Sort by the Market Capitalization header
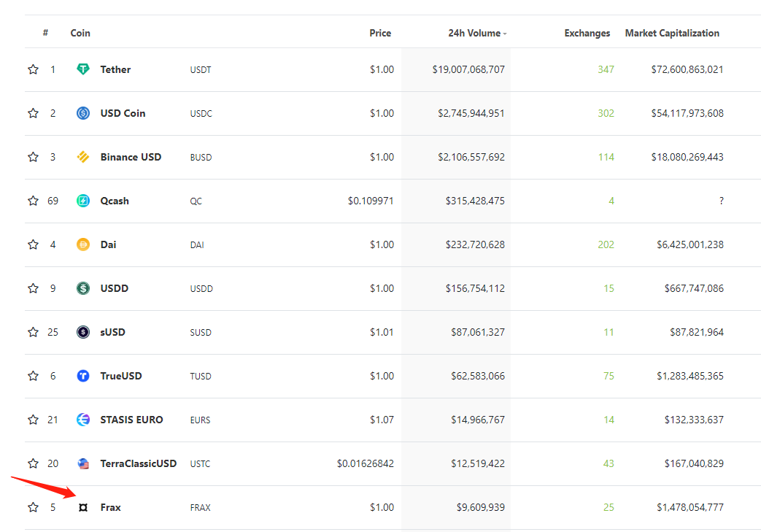Viewport: 761px width, 532px height. (672, 33)
